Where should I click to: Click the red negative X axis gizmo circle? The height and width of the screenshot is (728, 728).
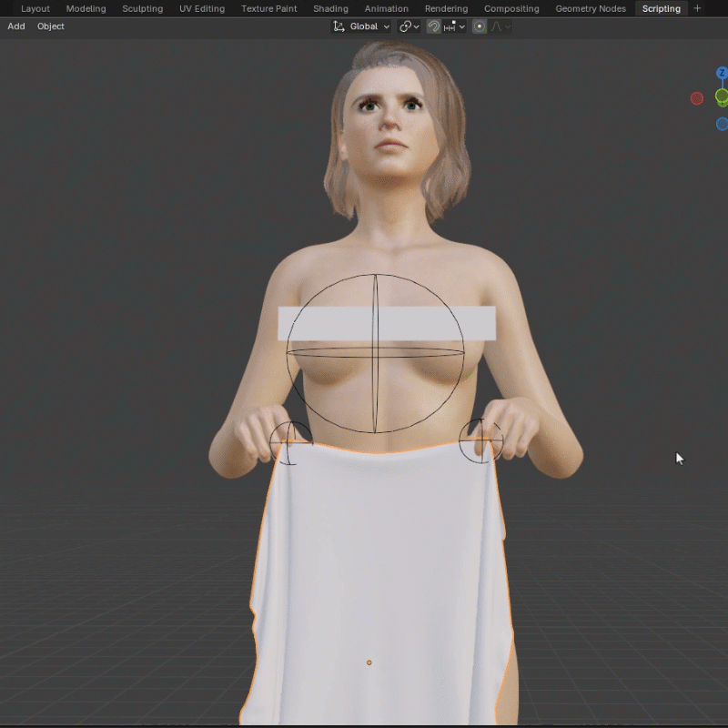coord(696,98)
